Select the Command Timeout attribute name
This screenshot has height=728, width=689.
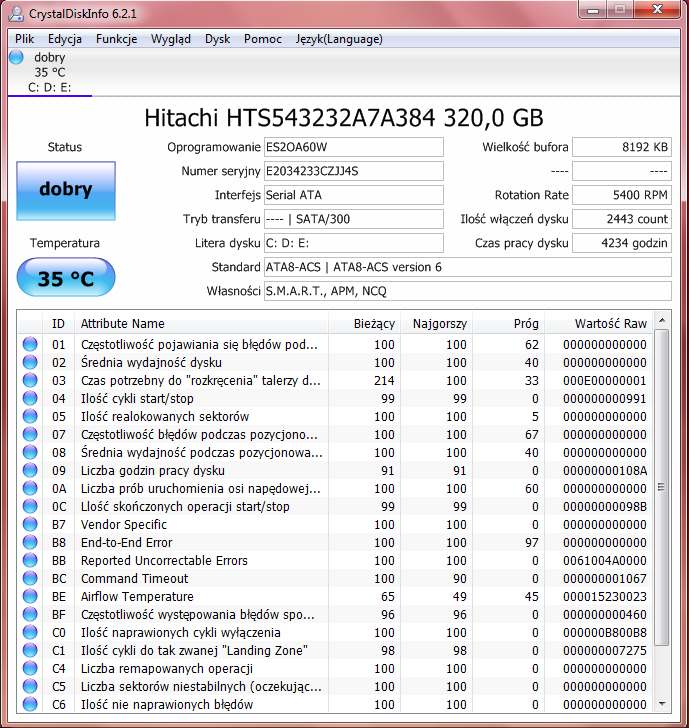(135, 578)
